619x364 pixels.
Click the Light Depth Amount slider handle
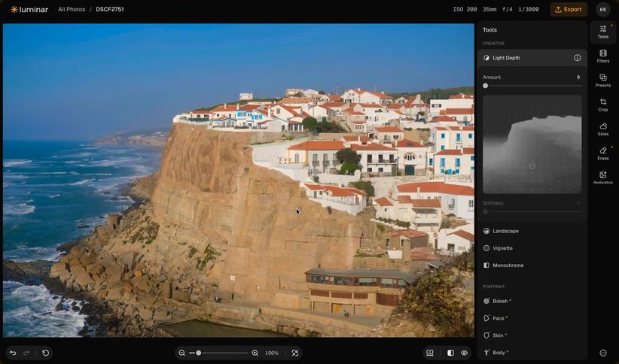coord(485,86)
